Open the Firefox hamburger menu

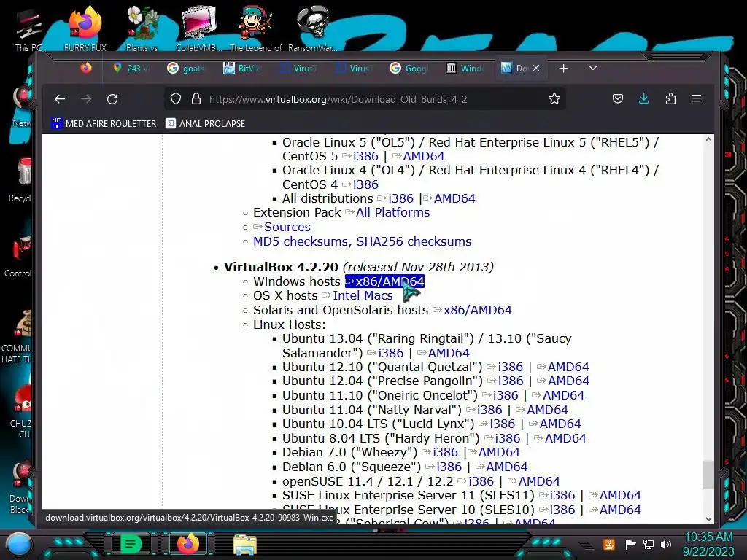click(697, 98)
